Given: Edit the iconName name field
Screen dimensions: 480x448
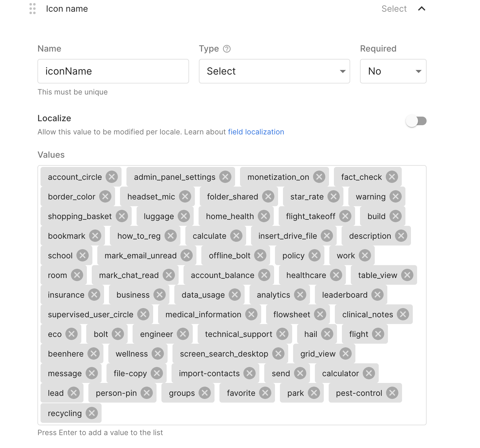Looking at the screenshot, I should (x=113, y=71).
